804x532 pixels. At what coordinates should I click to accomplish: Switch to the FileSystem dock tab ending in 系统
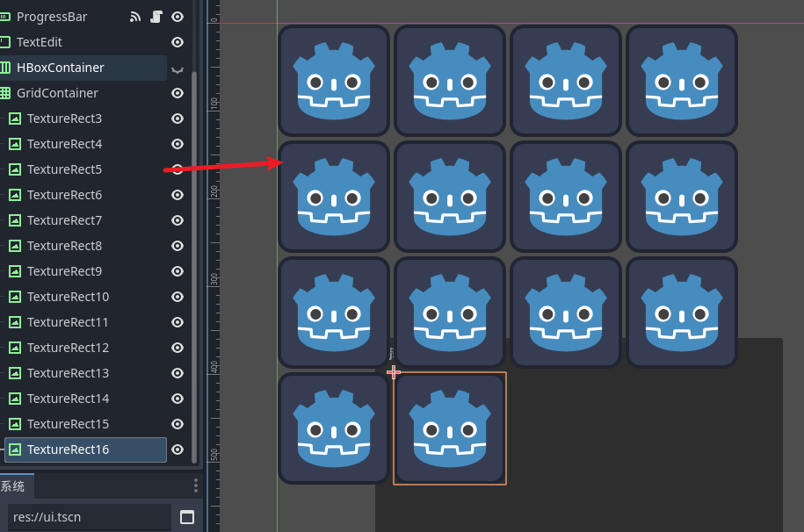tap(17, 485)
